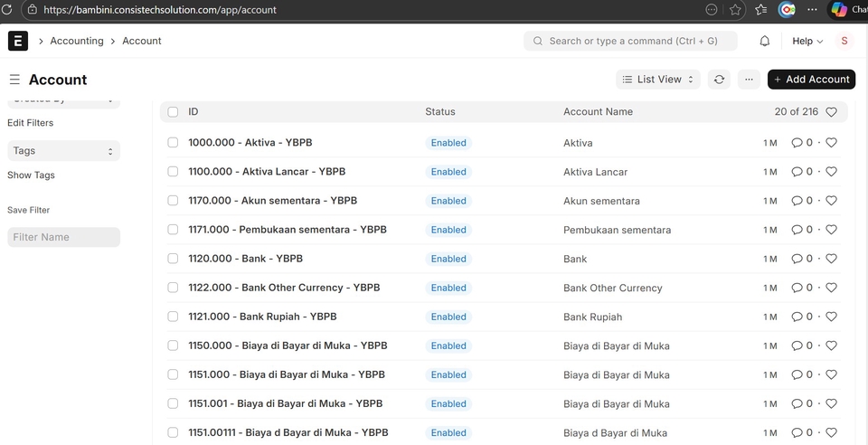Image resolution: width=868 pixels, height=445 pixels.
Task: Click the Status column header
Action: (x=440, y=112)
